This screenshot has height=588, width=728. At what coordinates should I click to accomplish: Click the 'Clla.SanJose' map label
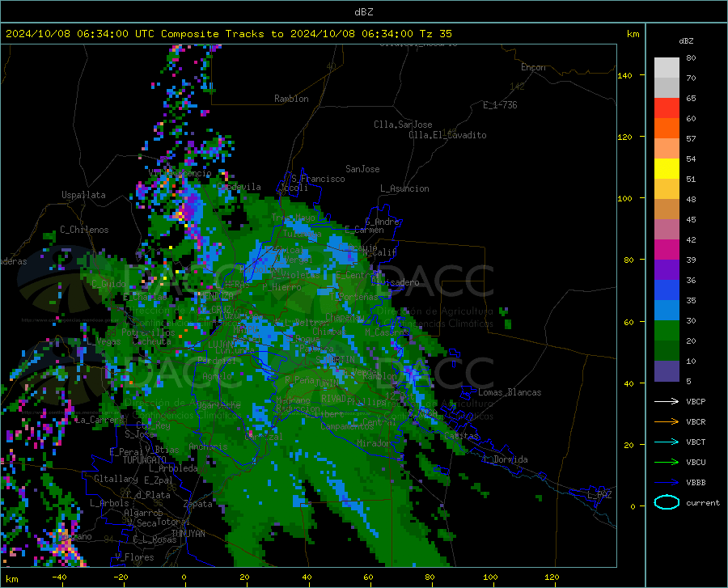click(403, 125)
